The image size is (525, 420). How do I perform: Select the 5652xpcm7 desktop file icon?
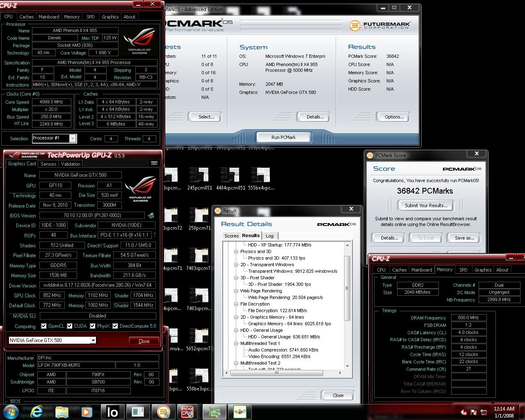199,340
